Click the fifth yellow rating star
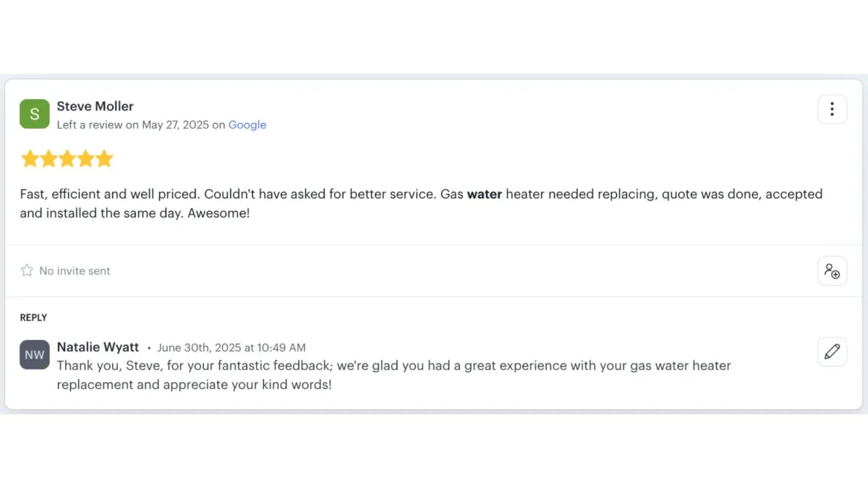 (x=105, y=159)
